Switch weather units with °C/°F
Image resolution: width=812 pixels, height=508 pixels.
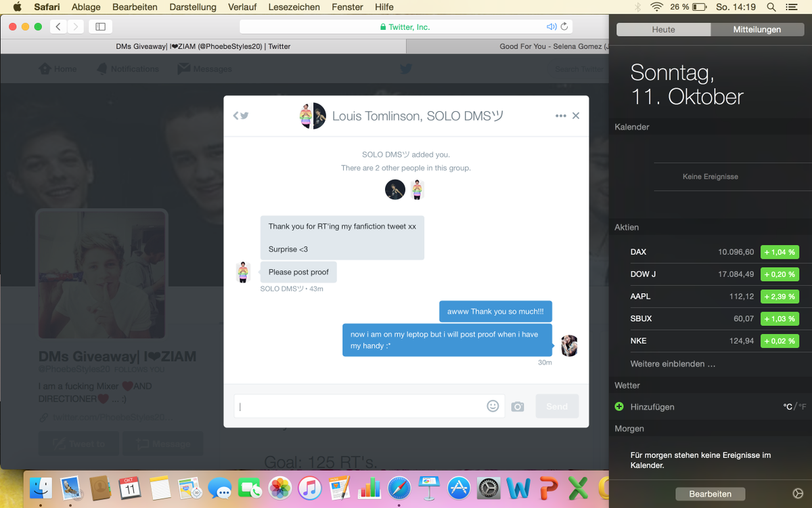(x=794, y=407)
